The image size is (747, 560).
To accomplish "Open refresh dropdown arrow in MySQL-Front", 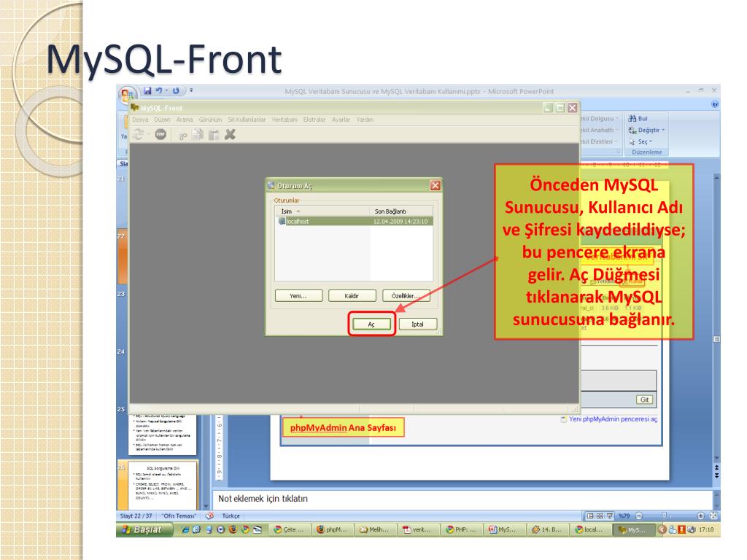I will [147, 135].
